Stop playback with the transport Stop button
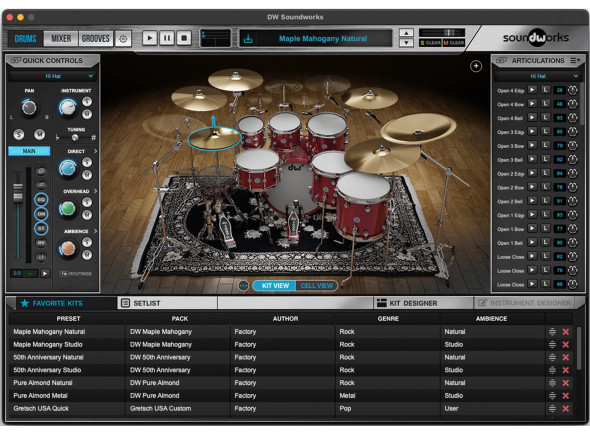This screenshot has width=590, height=434. point(184,38)
